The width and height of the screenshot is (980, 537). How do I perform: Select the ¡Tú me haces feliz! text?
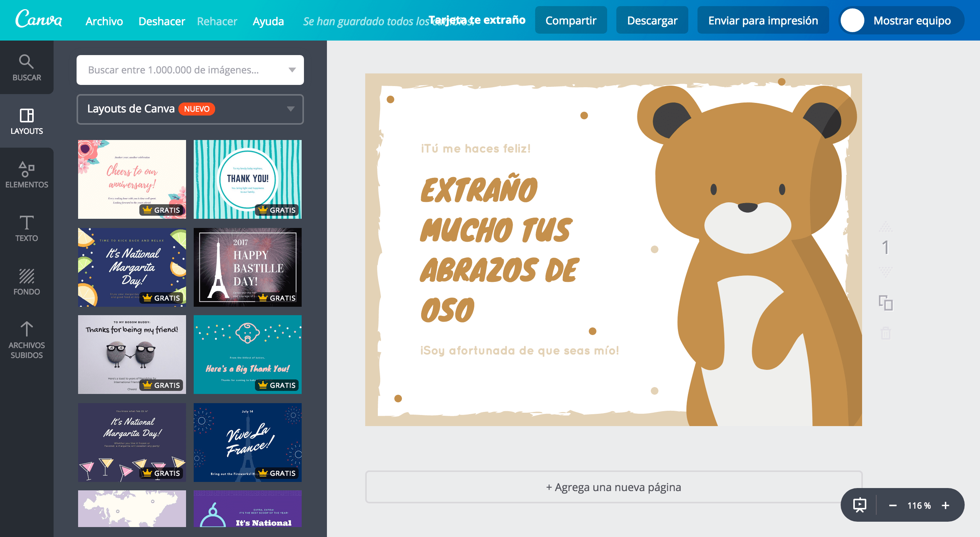[475, 148]
